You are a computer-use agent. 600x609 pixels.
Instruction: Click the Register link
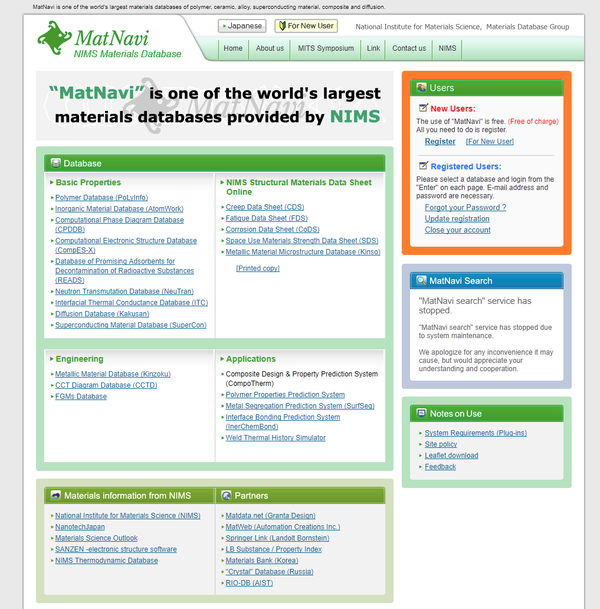click(x=440, y=141)
